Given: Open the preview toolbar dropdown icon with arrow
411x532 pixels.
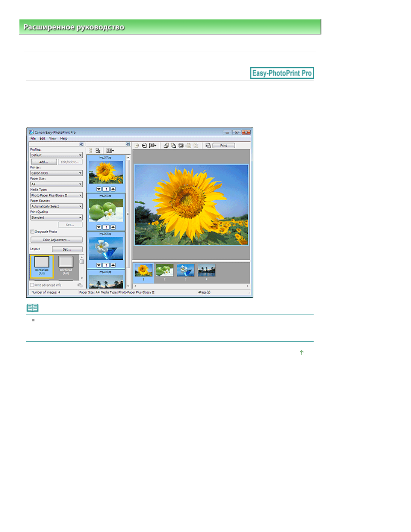Looking at the screenshot, I should (153, 146).
